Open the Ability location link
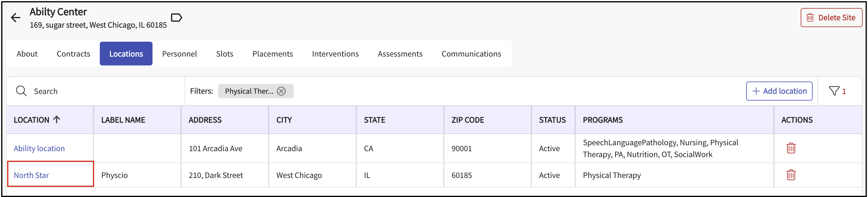 click(x=39, y=148)
